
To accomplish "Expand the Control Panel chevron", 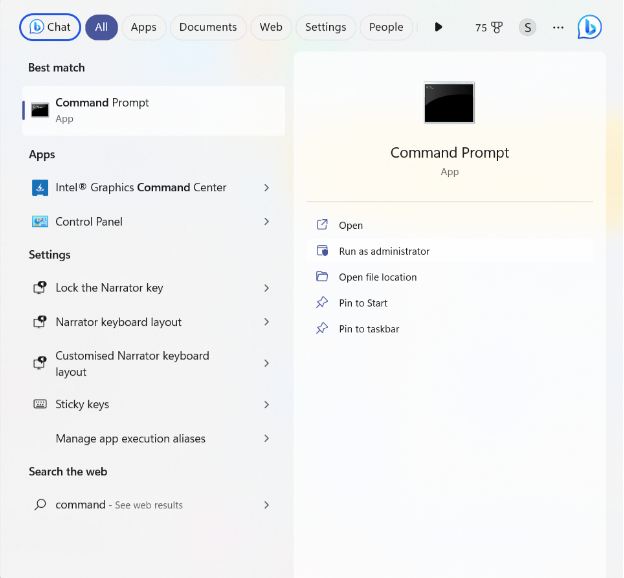I will (x=266, y=221).
